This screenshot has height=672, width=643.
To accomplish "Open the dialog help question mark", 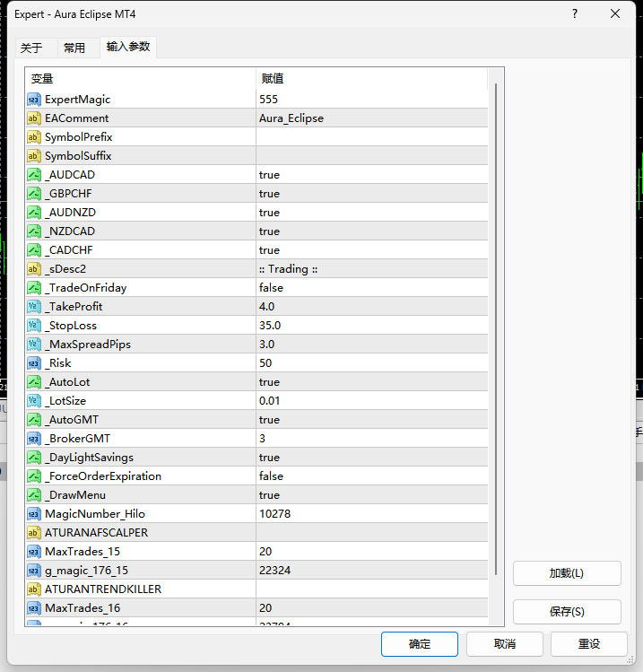I will pyautogui.click(x=575, y=13).
